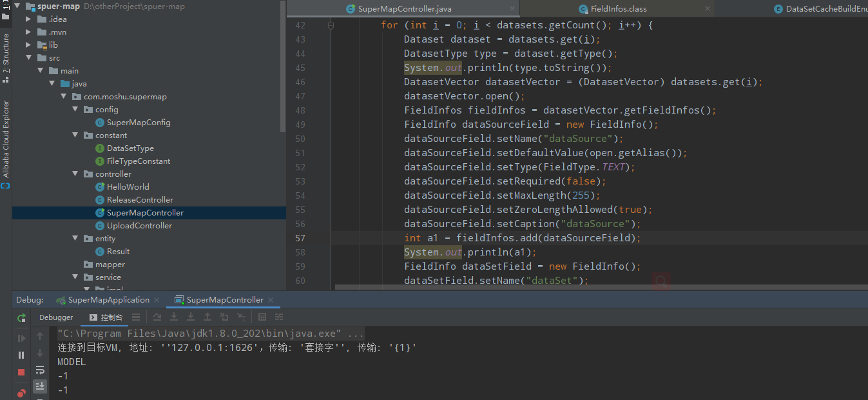Viewport: 868px width, 400px height.
Task: Select the mapper package folder
Action: coord(110,265)
